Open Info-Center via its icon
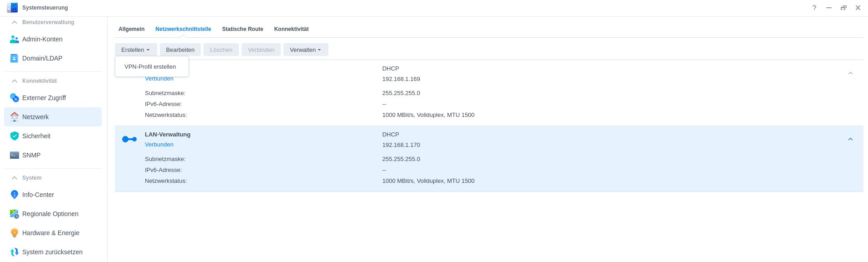The image size is (868, 262). 14,195
